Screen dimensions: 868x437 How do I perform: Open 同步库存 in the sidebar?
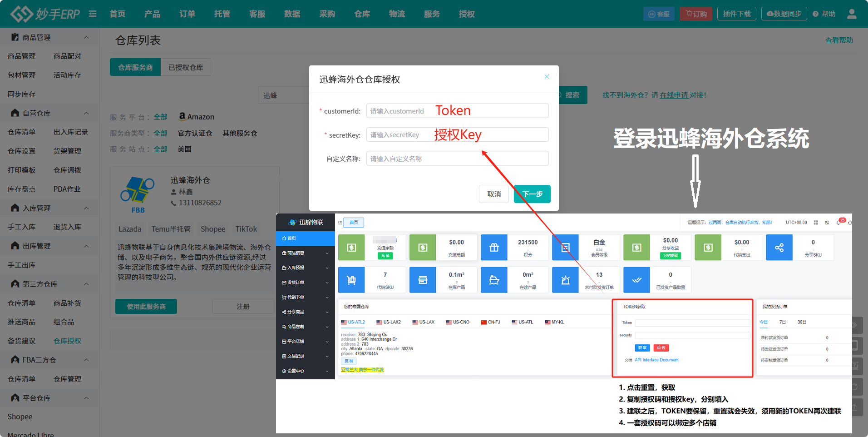click(21, 94)
